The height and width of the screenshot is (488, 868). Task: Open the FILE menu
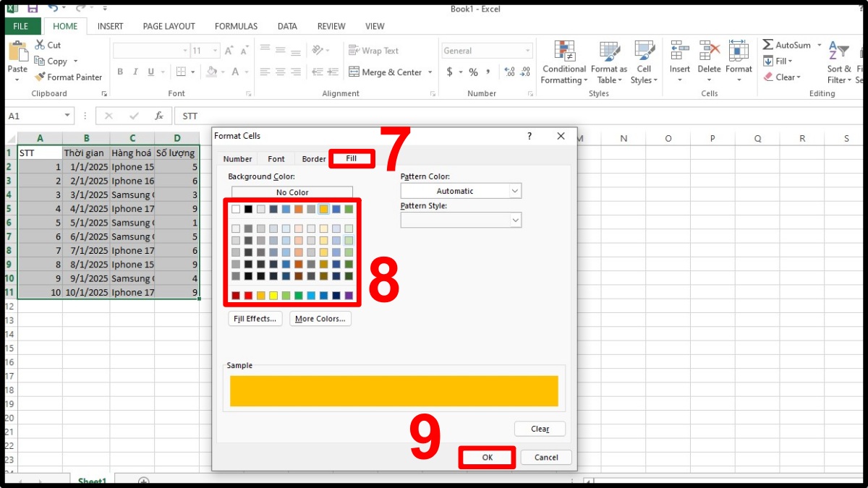pyautogui.click(x=21, y=26)
